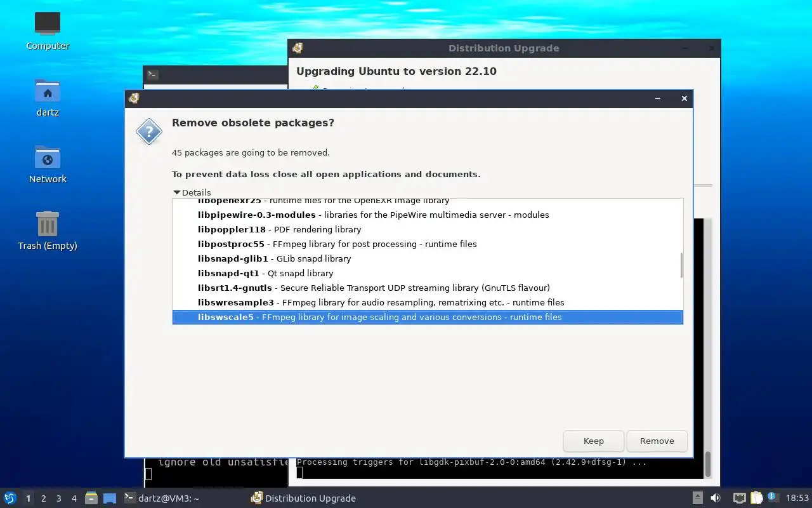Viewport: 812px width, 508px height.
Task: Select the libpipewire-0.3-modules package row
Action: pos(428,215)
